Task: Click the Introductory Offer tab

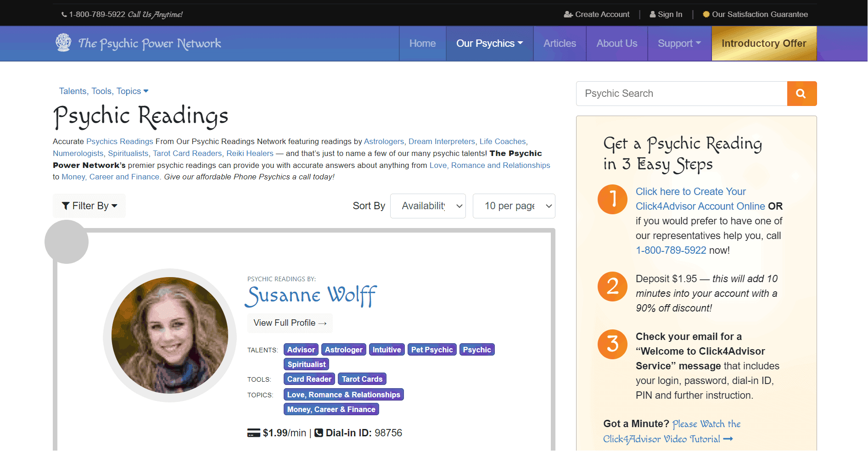Action: click(x=764, y=44)
